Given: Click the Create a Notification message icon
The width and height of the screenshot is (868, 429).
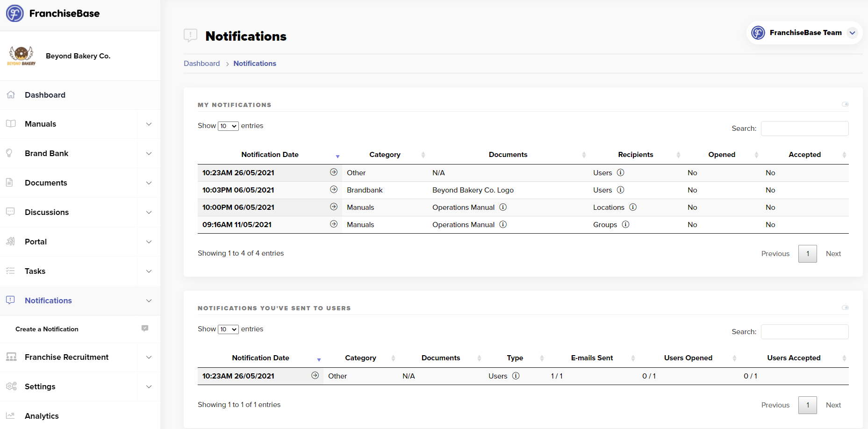Looking at the screenshot, I should (x=145, y=329).
